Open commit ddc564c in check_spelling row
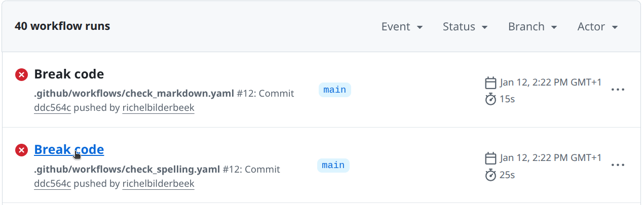Image resolution: width=644 pixels, height=205 pixels. tap(52, 183)
